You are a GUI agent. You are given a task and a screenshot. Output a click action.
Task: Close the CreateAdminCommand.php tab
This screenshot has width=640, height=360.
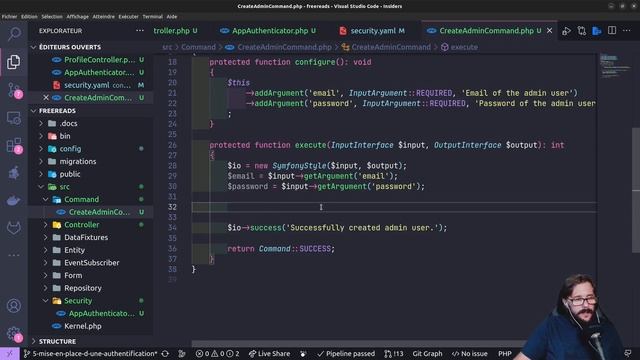(550, 31)
